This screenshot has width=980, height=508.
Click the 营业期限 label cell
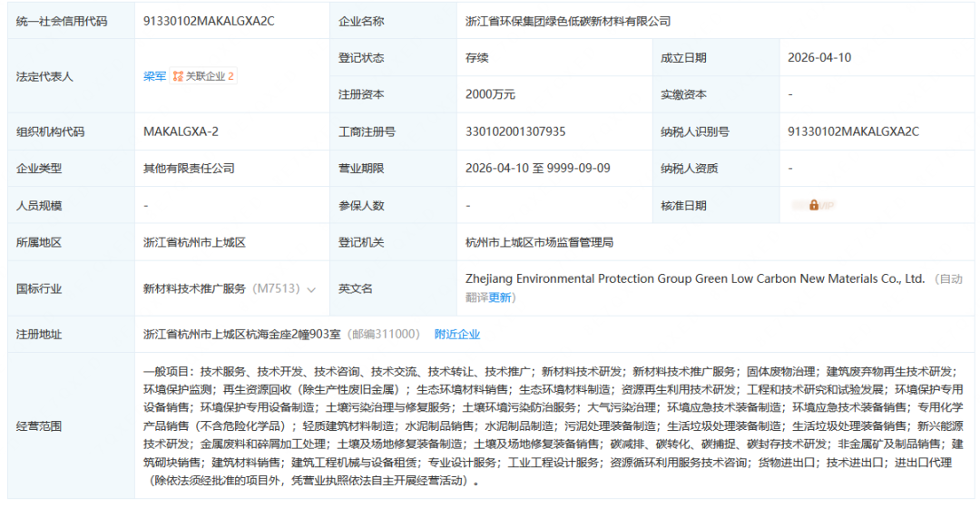(x=393, y=168)
